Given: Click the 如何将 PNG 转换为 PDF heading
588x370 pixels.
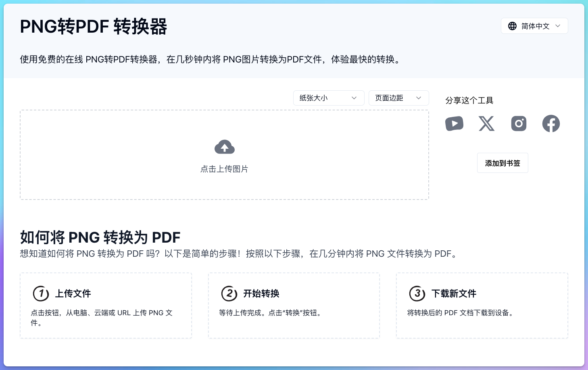Looking at the screenshot, I should pyautogui.click(x=100, y=237).
